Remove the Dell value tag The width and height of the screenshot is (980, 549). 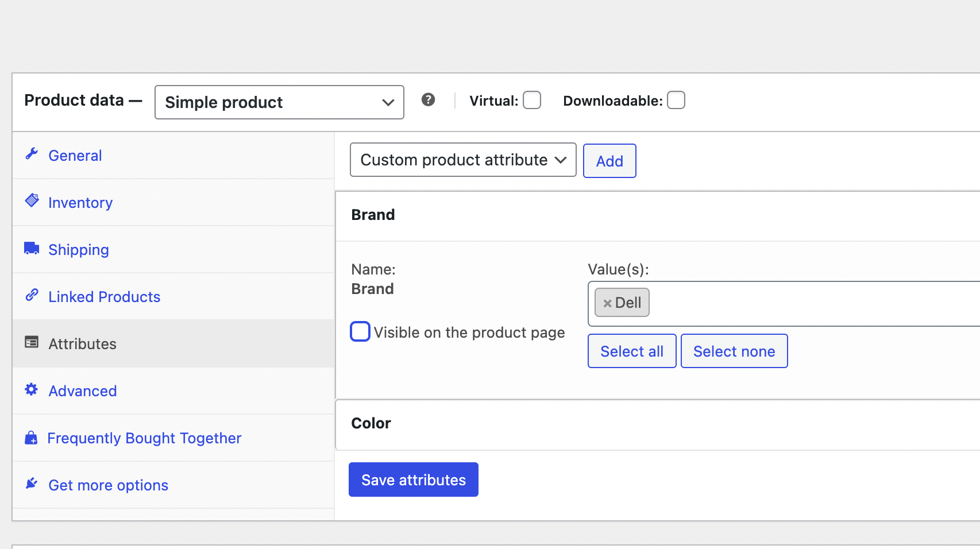pos(607,303)
